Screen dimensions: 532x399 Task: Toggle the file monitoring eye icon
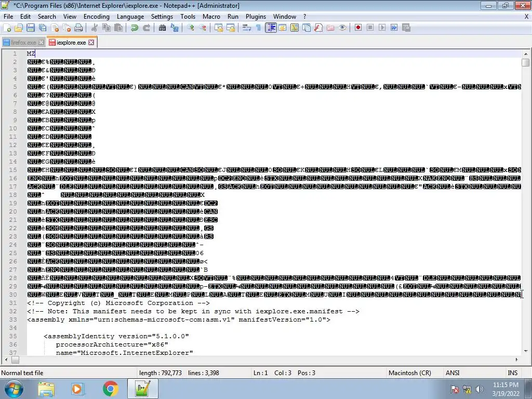[x=342, y=28]
